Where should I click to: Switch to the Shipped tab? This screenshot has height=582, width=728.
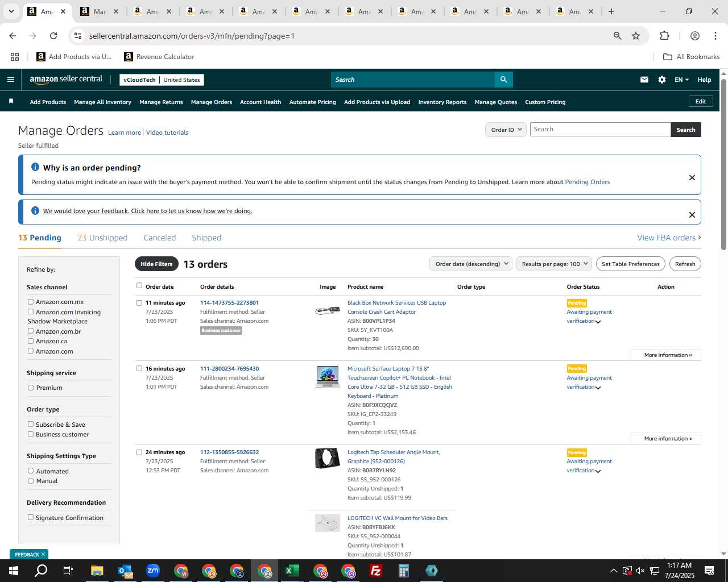tap(206, 238)
